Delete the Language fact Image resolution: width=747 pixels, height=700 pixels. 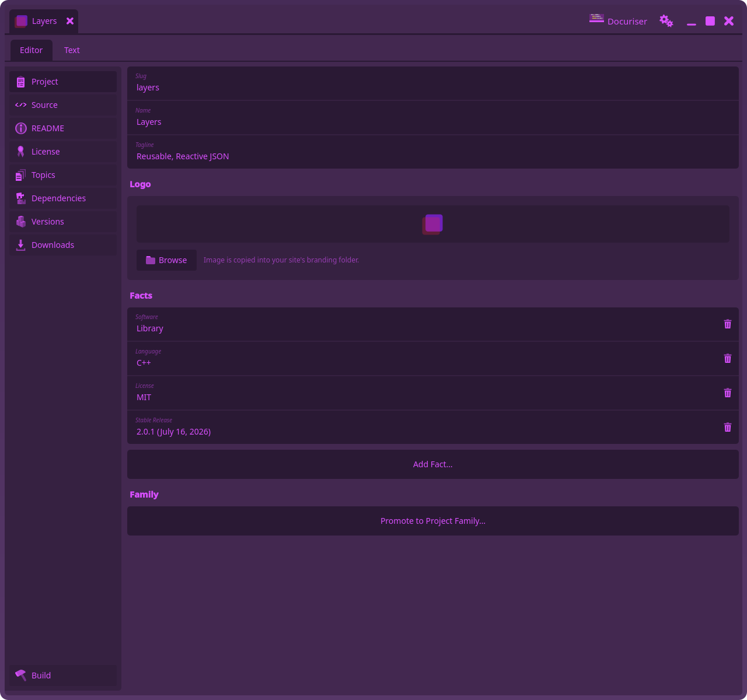[728, 358]
